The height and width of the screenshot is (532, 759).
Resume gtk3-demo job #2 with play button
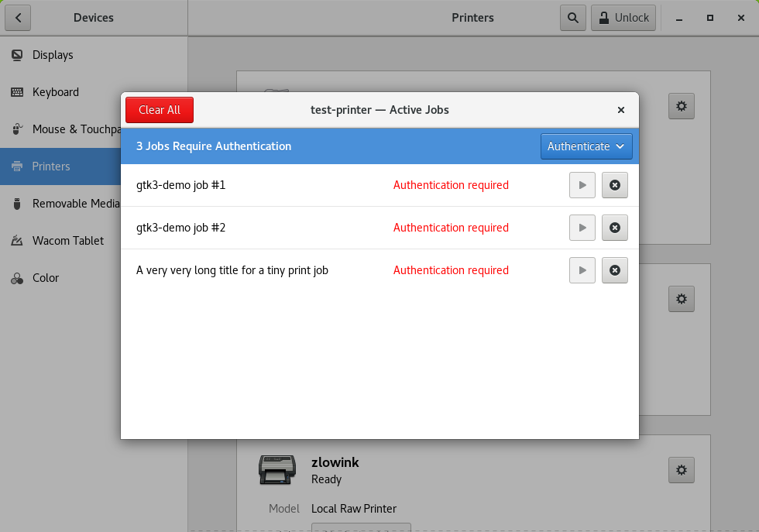(x=582, y=228)
